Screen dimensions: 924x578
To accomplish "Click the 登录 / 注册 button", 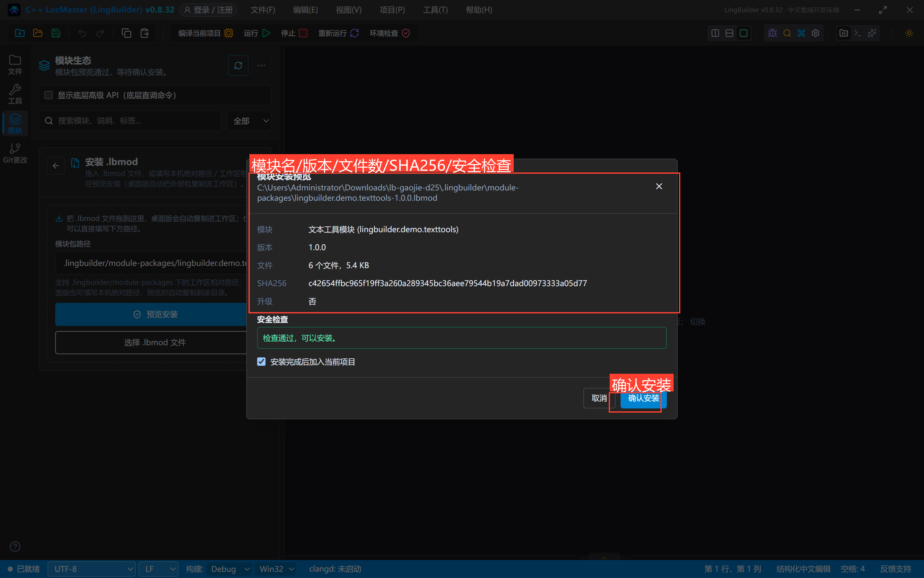I will click(x=208, y=10).
